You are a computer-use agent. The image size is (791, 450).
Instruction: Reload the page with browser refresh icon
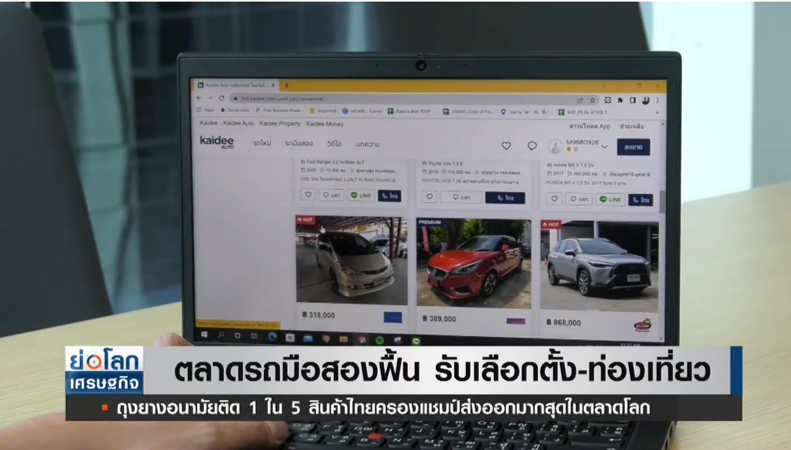(x=221, y=98)
